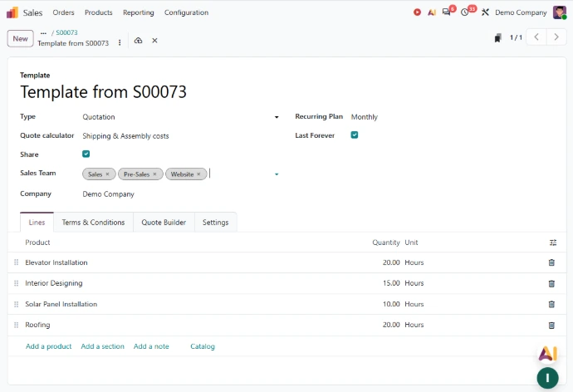
Task: Open the Orders menu
Action: pos(63,12)
